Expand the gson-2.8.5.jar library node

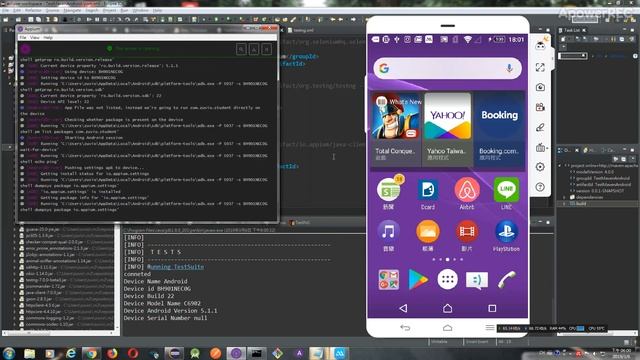point(15,299)
